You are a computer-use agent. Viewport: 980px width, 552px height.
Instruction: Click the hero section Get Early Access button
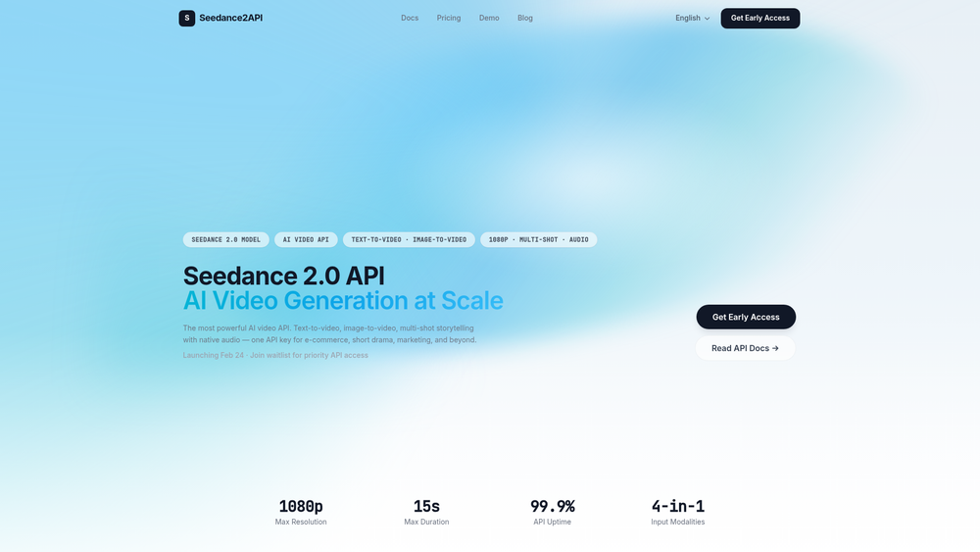746,317
